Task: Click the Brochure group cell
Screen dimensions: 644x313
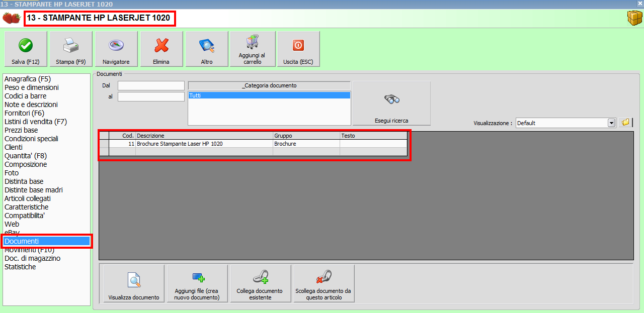Action: click(306, 144)
